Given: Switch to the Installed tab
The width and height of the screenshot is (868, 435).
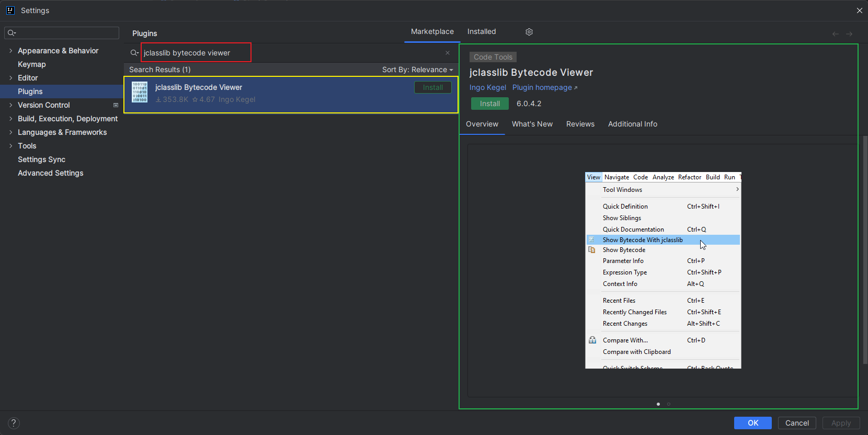Looking at the screenshot, I should (482, 31).
